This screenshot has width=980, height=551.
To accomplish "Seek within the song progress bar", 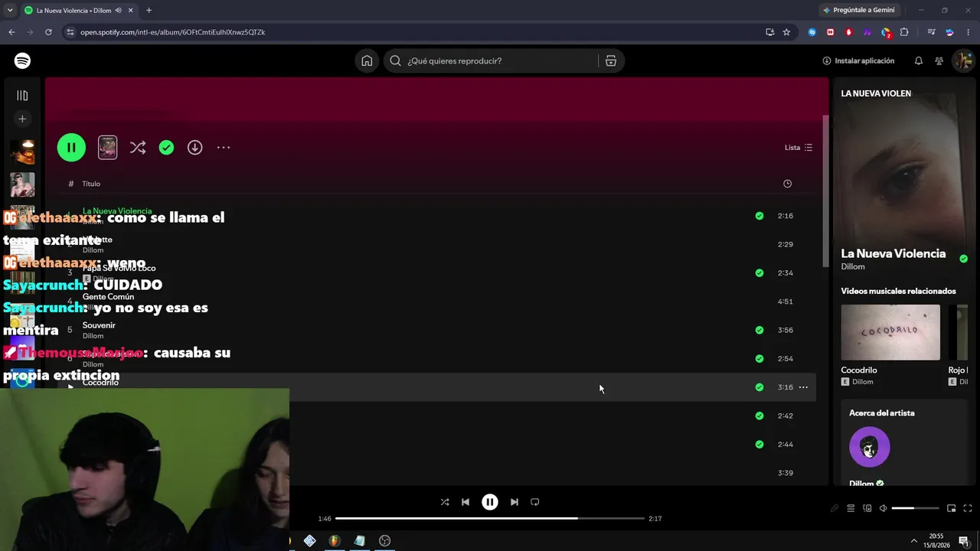I will [x=490, y=519].
